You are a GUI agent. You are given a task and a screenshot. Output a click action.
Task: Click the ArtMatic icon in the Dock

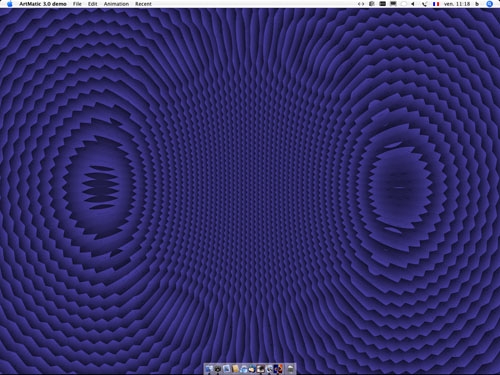pyautogui.click(x=278, y=369)
